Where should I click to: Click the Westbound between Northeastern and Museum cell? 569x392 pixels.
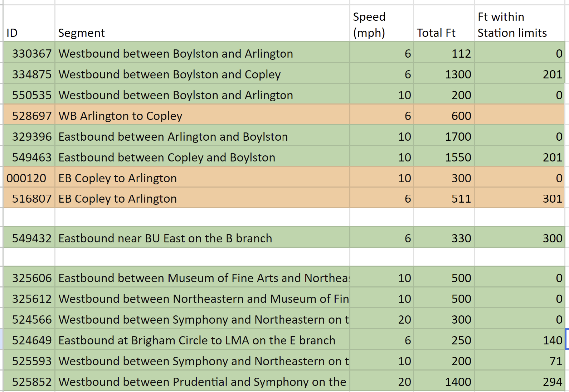pos(202,299)
